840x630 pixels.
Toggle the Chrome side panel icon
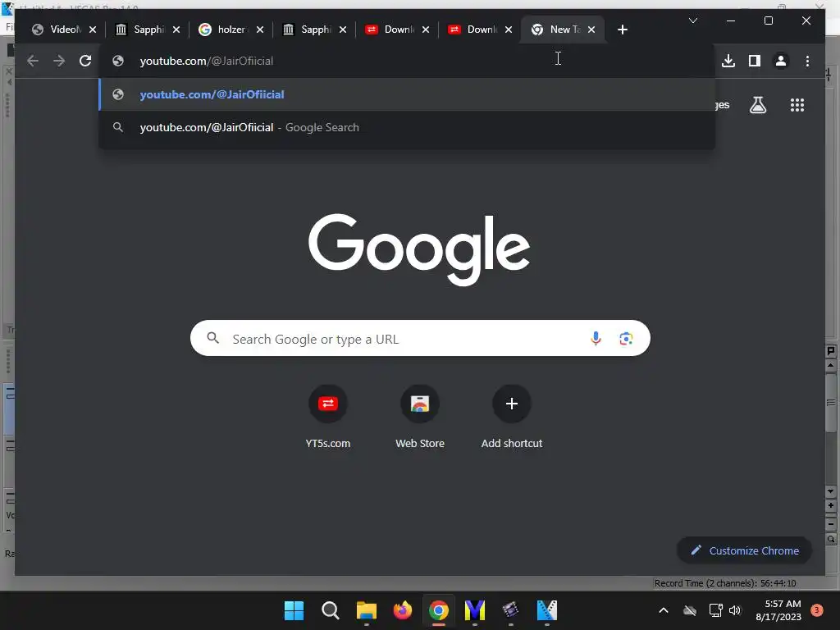coord(755,61)
